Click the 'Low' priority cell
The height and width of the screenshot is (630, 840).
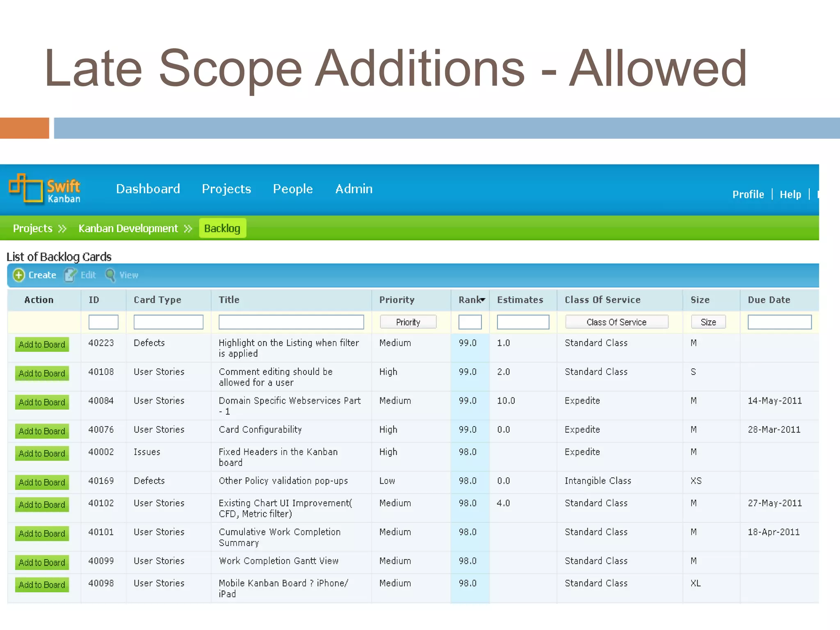pos(387,481)
